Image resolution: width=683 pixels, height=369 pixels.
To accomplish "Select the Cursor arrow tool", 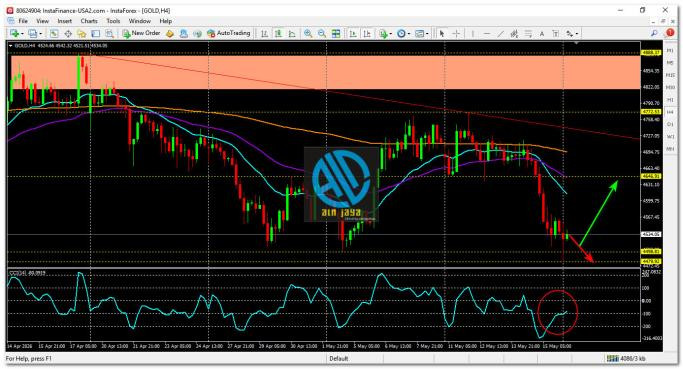I will point(442,34).
